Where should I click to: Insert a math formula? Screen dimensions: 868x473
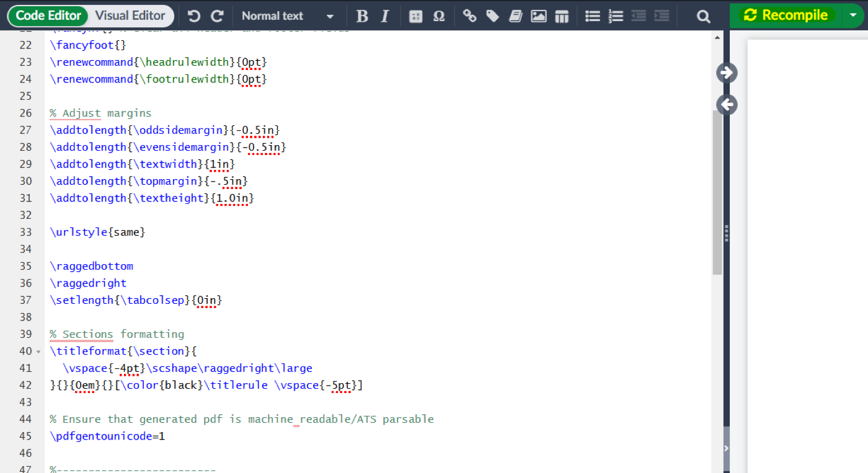point(416,17)
